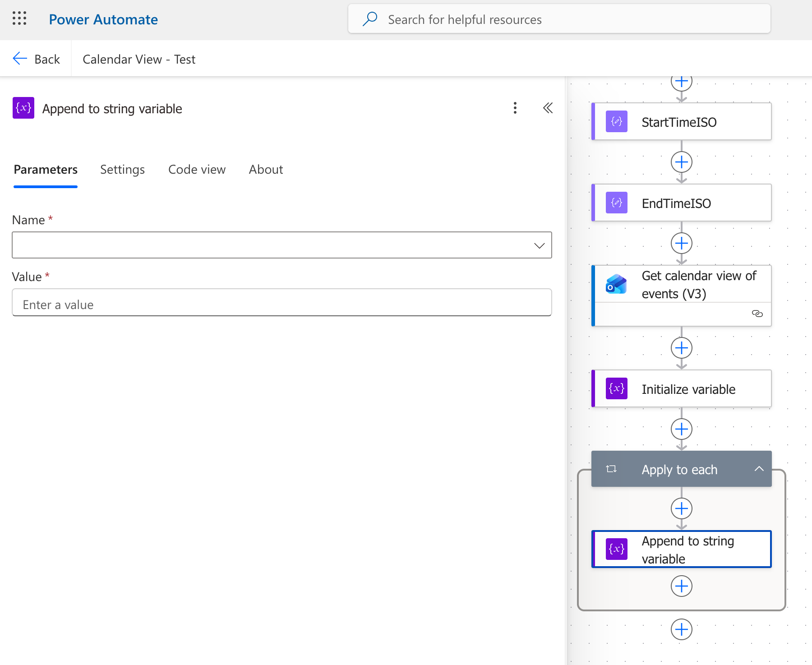This screenshot has height=665, width=812.
Task: Open the app launcher waffle icon
Action: [19, 19]
